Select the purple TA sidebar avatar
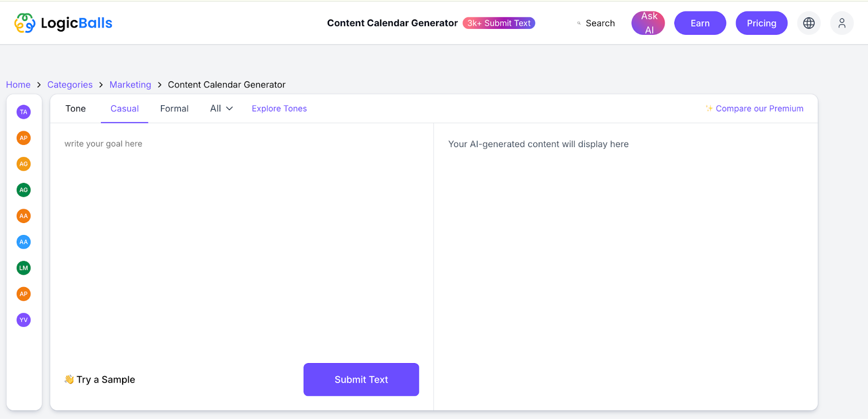Viewport: 868px width, 419px height. 23,112
